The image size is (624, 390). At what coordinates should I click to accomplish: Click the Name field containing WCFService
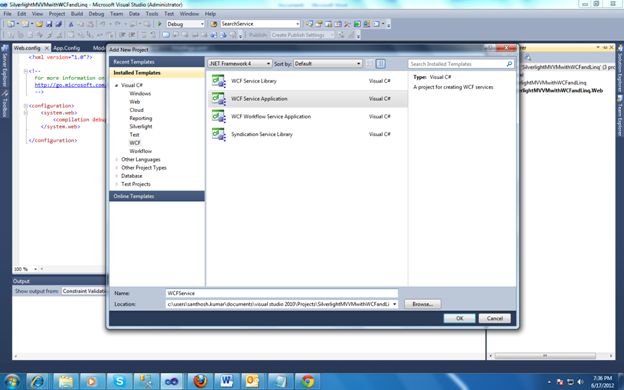point(281,293)
